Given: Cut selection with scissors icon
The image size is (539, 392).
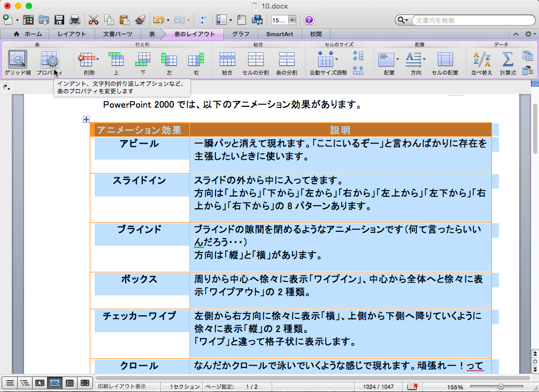Looking at the screenshot, I should pyautogui.click(x=93, y=20).
